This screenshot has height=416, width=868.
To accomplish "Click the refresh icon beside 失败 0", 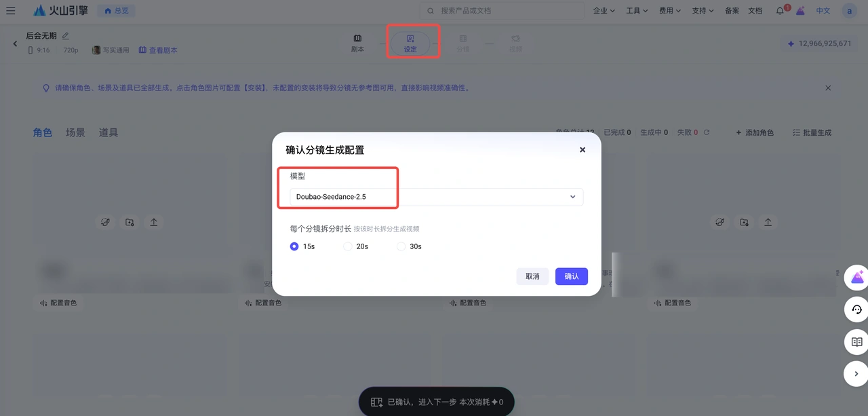I will point(707,132).
